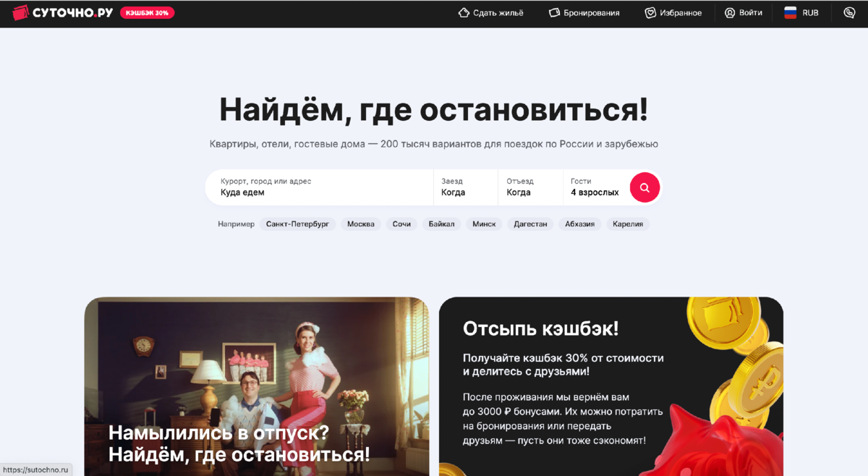Select the Карелия suggestion chip
This screenshot has width=868, height=476.
click(x=628, y=224)
